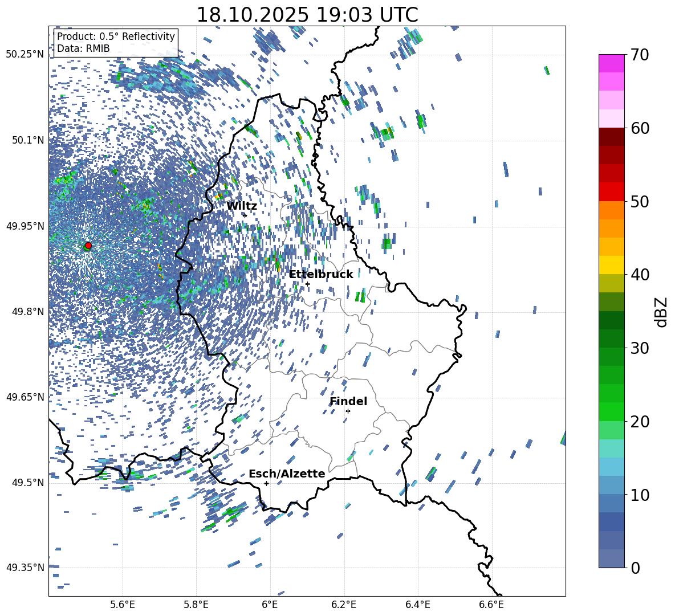Click the colorbar tick label 0
Screen dimensions: 675x616
tap(636, 568)
